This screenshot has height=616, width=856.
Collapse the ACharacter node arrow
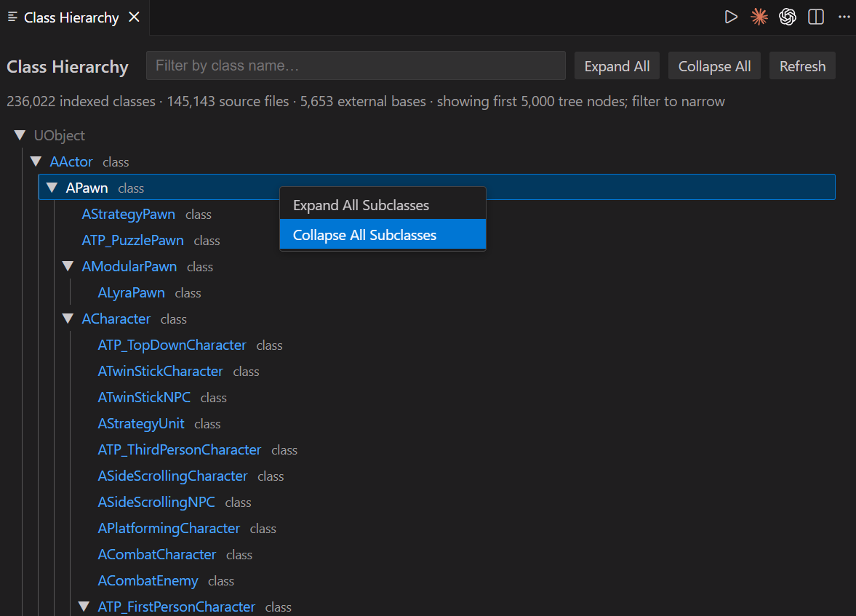68,319
